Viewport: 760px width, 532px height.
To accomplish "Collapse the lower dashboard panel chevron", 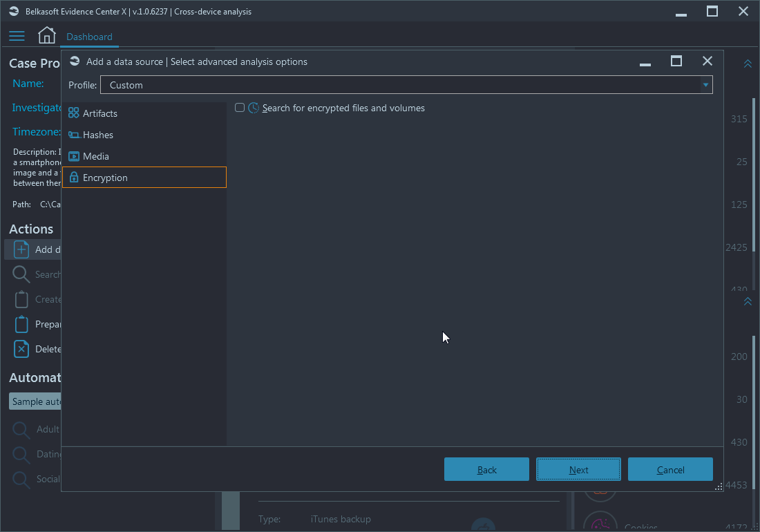I will (x=748, y=301).
